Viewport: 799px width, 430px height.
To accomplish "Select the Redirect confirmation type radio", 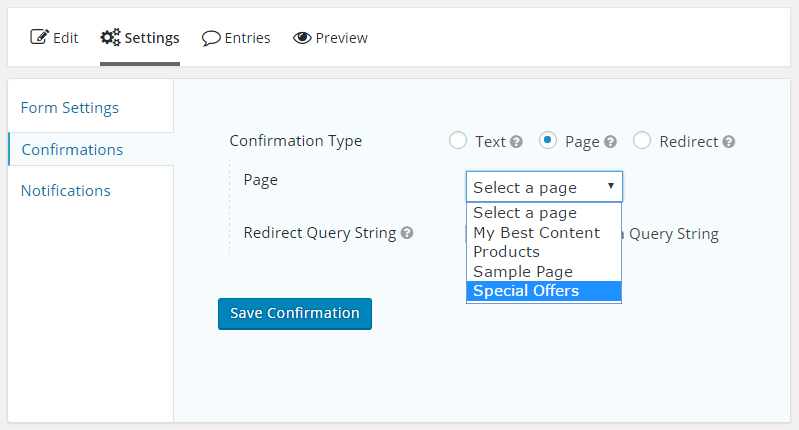I will (x=642, y=140).
